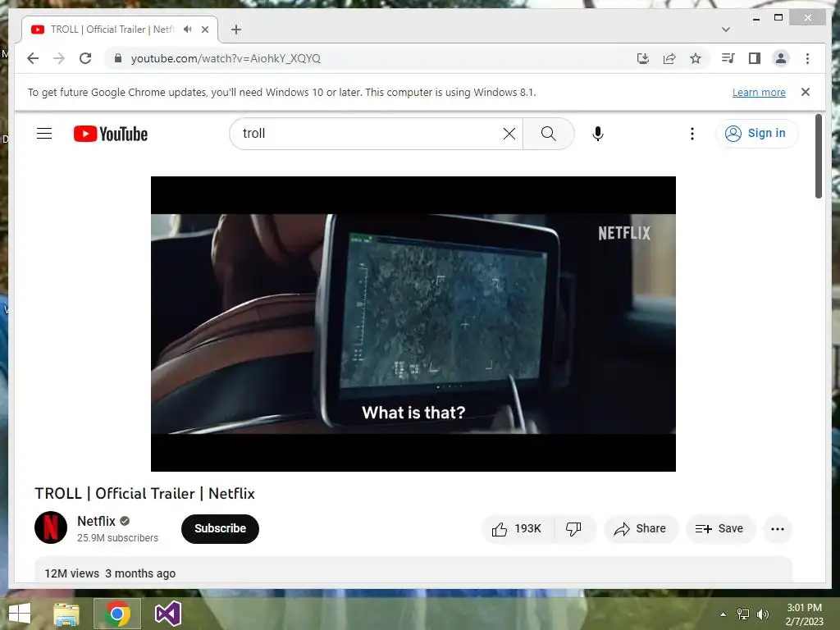Clear the search query with the X
The image size is (840, 630).
509,134
